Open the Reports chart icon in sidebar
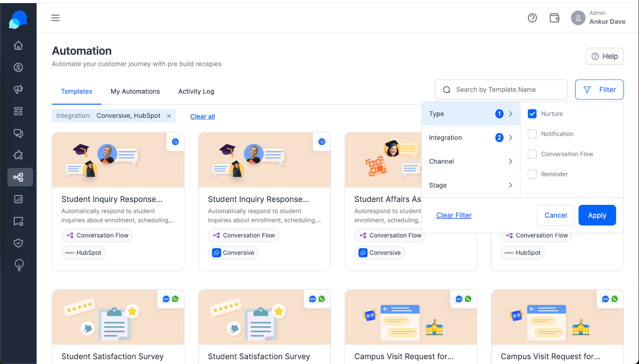 [x=18, y=199]
